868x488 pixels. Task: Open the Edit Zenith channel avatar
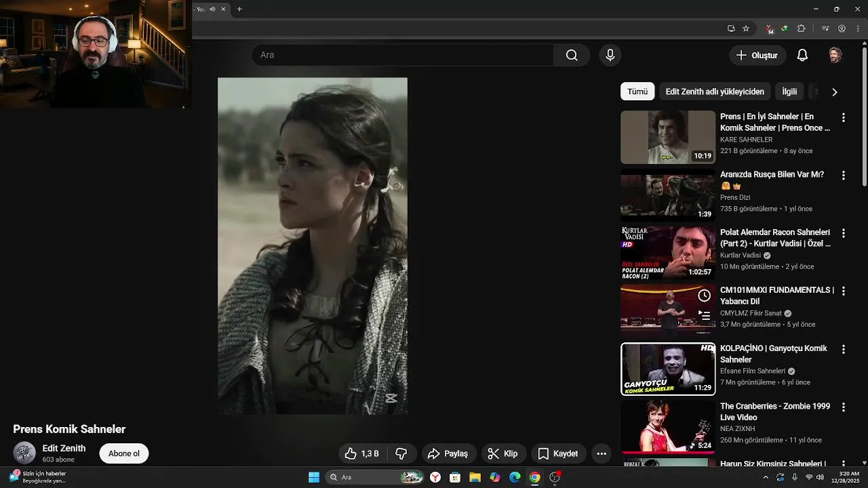pyautogui.click(x=24, y=453)
